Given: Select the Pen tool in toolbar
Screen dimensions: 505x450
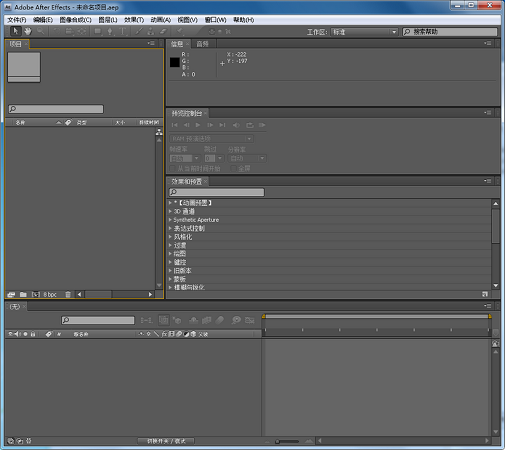Looking at the screenshot, I should (110, 32).
